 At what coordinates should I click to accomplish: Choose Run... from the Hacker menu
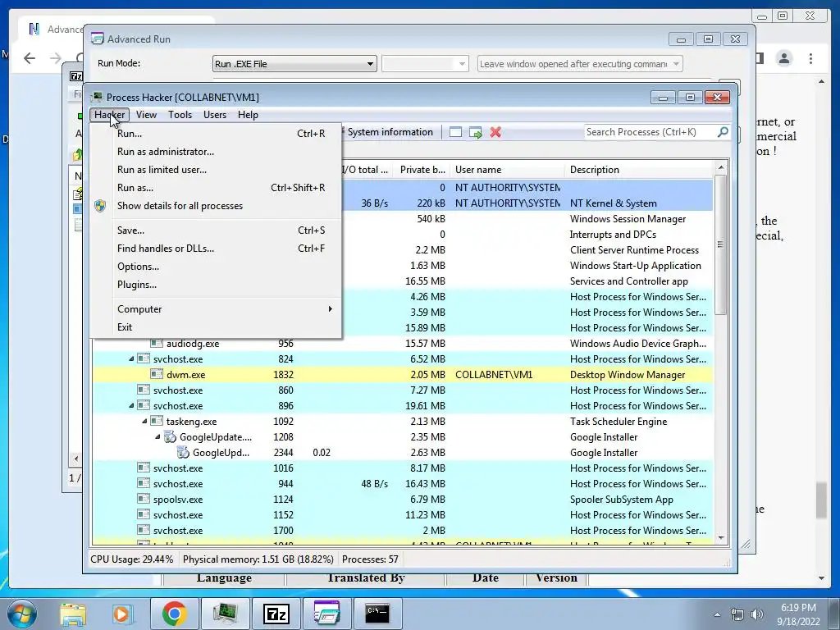(x=216, y=134)
